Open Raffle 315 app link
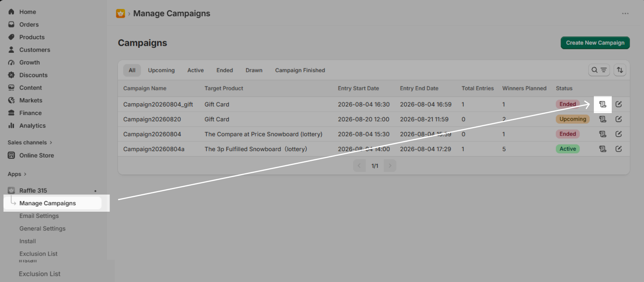Image resolution: width=644 pixels, height=282 pixels. [33, 190]
